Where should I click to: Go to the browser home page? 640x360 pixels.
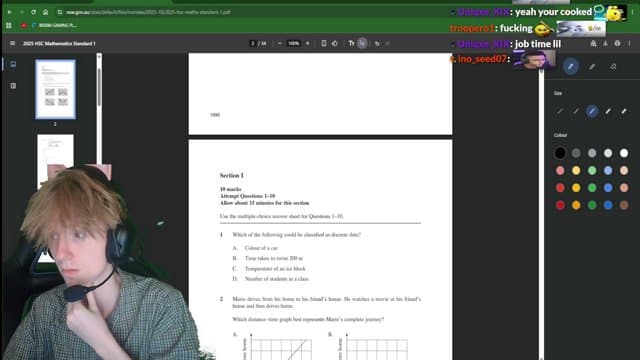pos(45,12)
